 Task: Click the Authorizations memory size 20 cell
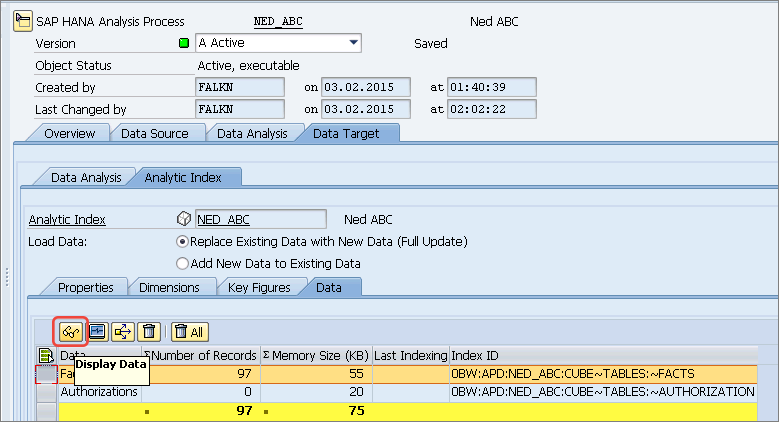(x=316, y=392)
